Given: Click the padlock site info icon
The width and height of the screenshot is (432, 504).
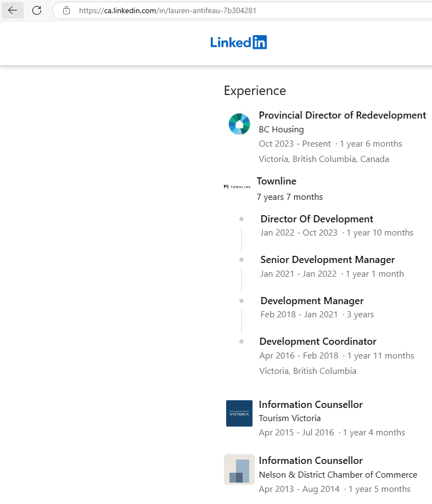Looking at the screenshot, I should coord(66,10).
